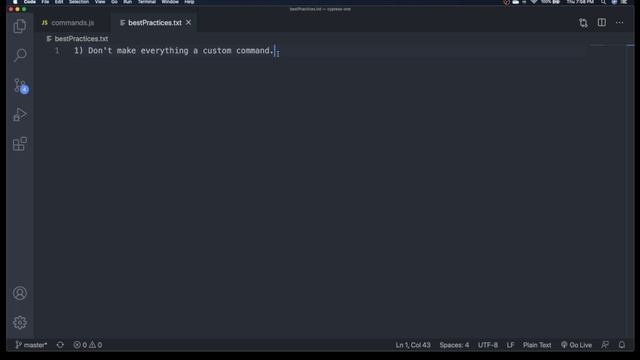Click the Open Changes compare icon
Viewport: 640px width, 360px height.
click(583, 23)
